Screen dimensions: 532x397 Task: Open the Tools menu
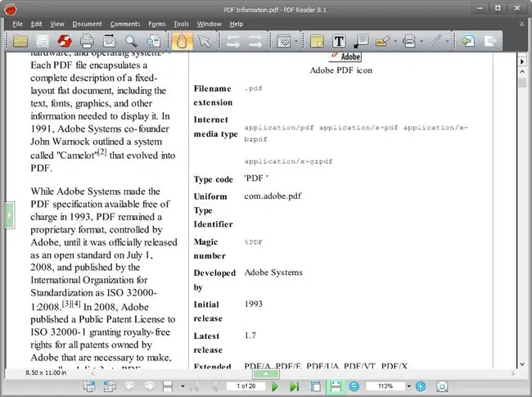coord(181,24)
